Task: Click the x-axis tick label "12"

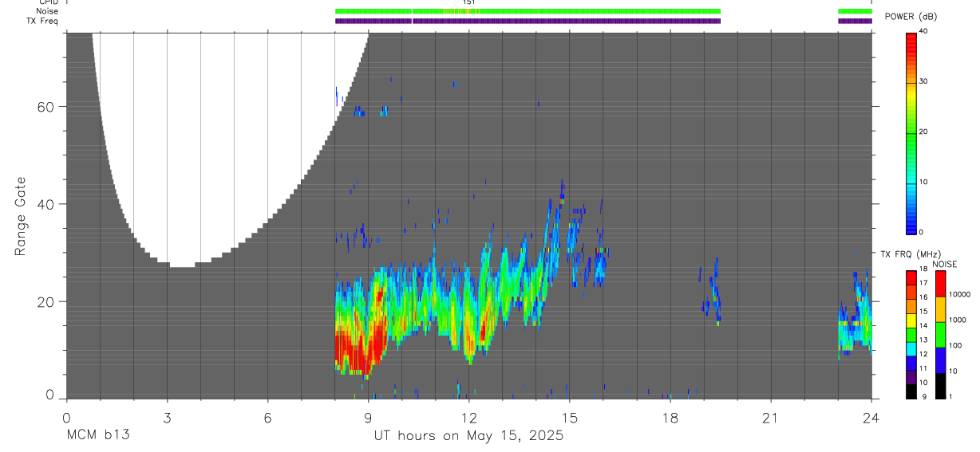Action: [468, 417]
